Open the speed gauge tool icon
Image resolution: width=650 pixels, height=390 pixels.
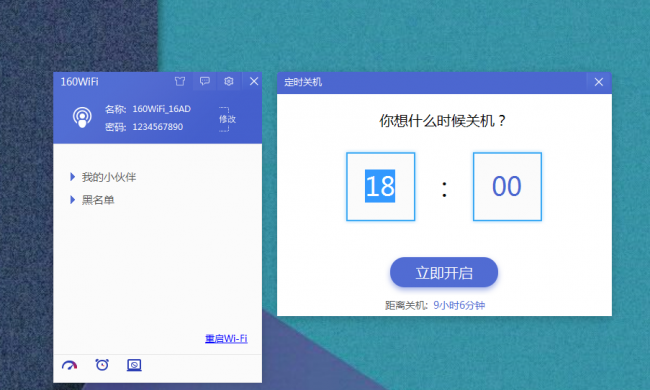coord(70,365)
